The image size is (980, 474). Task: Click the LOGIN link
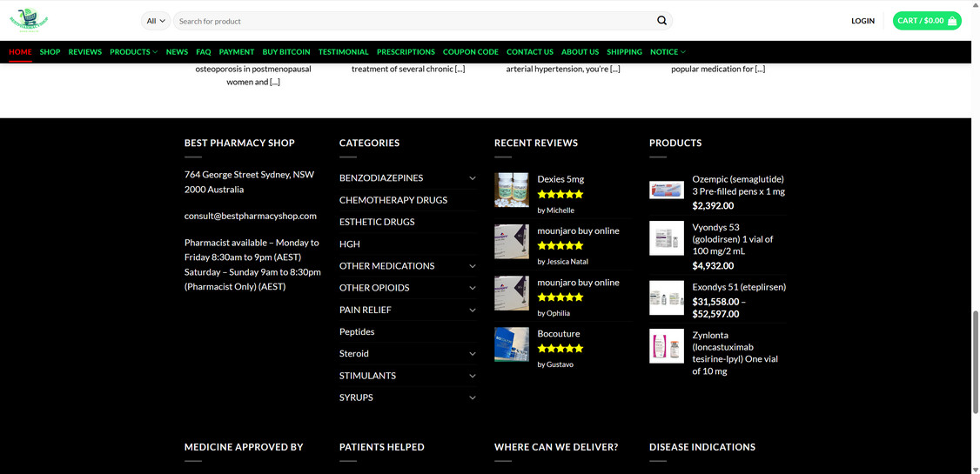(x=863, y=21)
